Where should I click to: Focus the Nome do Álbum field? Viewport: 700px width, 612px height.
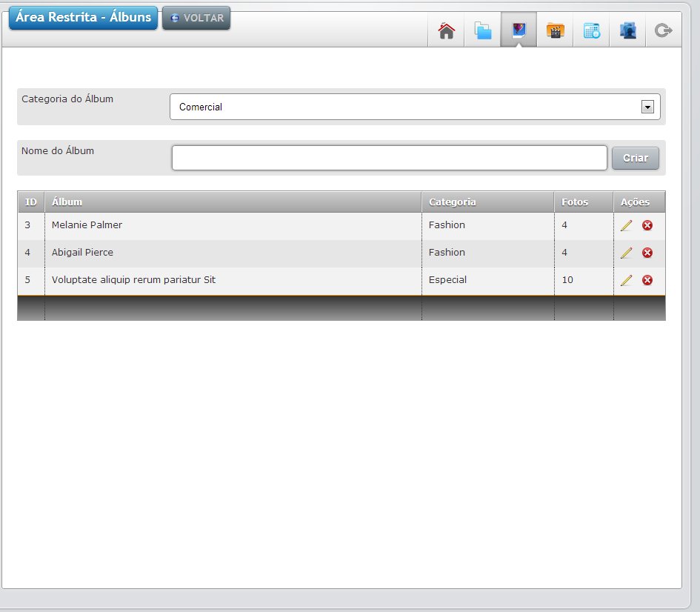[x=390, y=158]
